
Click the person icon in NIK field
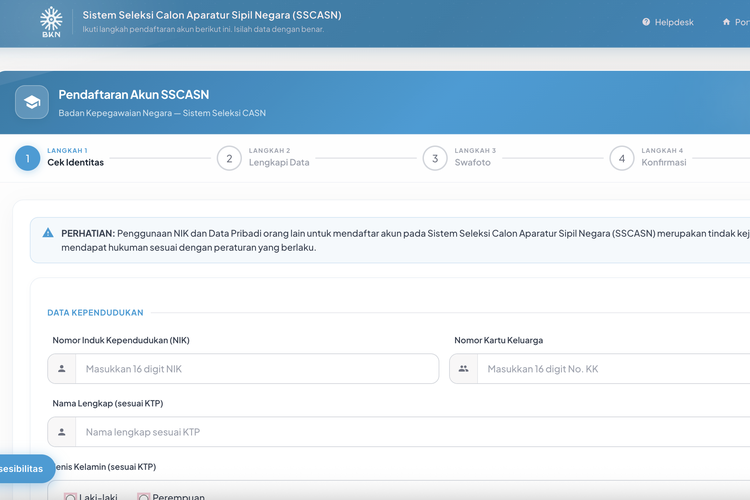(x=62, y=368)
